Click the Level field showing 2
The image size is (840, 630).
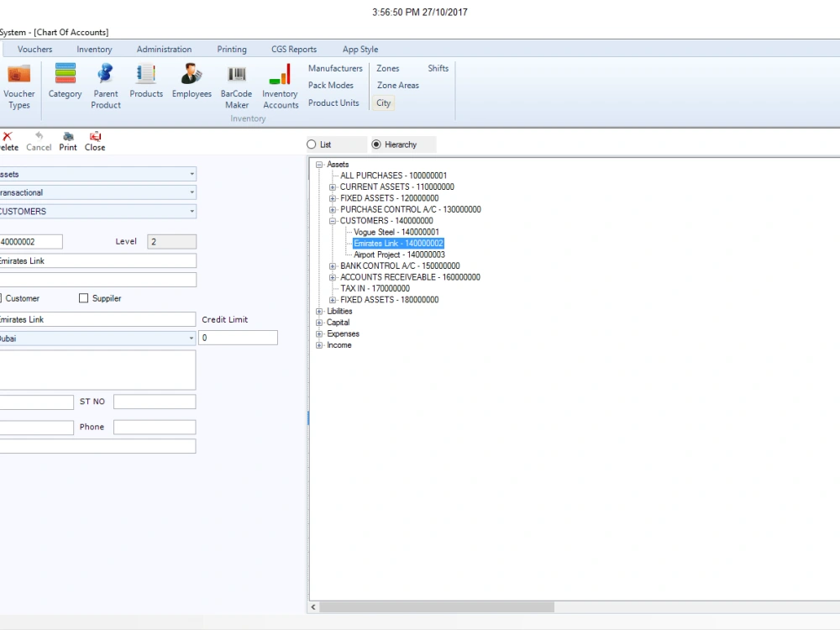click(x=171, y=242)
